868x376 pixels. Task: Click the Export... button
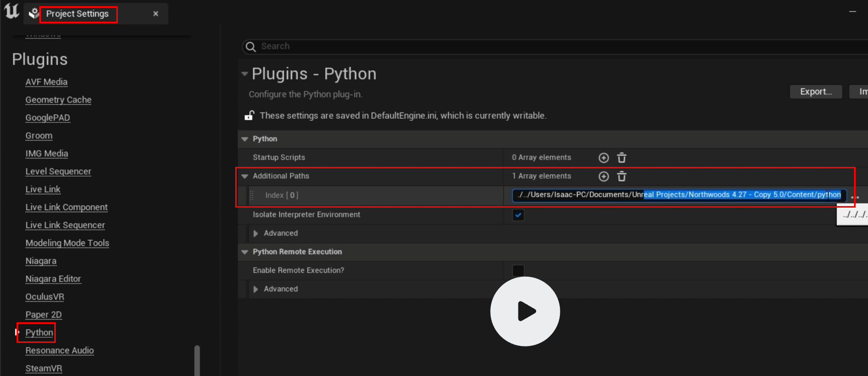point(816,91)
